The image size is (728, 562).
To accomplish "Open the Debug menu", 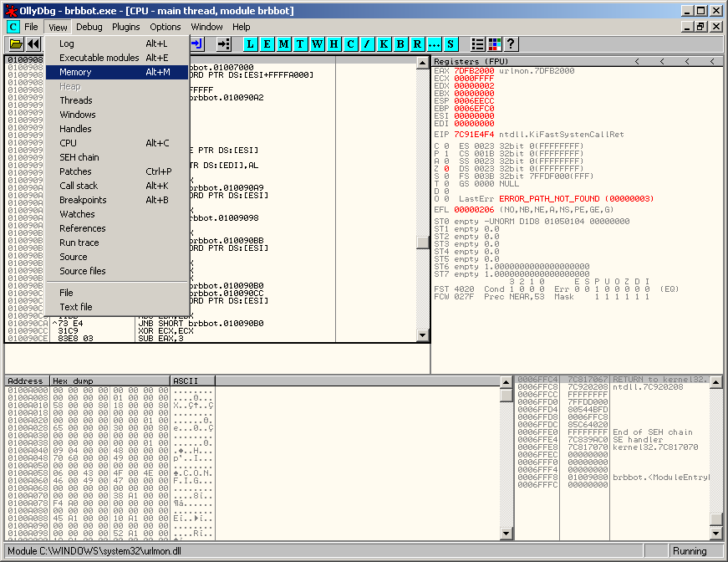I will click(89, 27).
